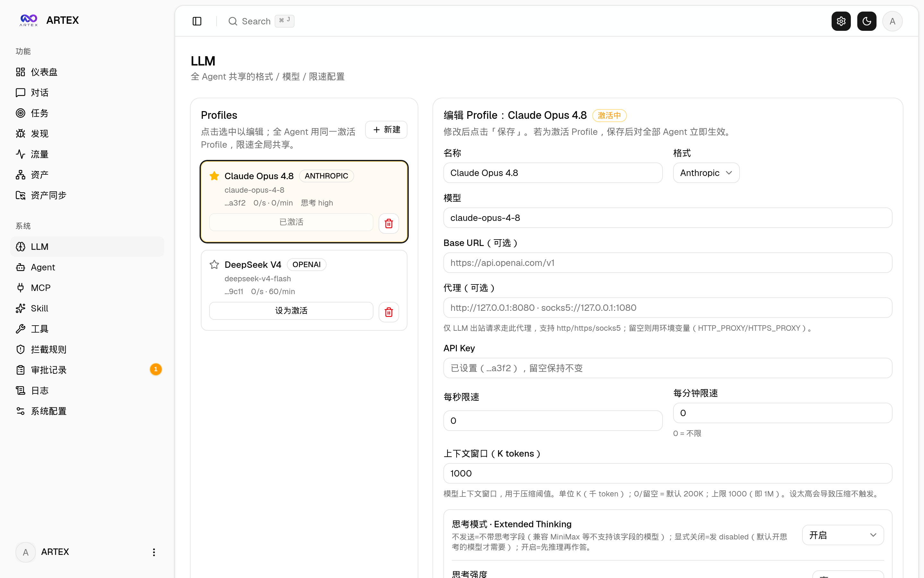Switch to dark mode moon icon
The width and height of the screenshot is (924, 578).
[x=867, y=21]
